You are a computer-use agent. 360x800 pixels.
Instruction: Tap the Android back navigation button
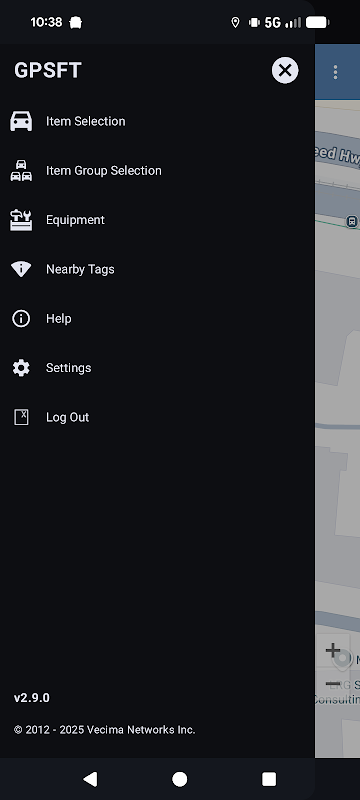(90, 779)
